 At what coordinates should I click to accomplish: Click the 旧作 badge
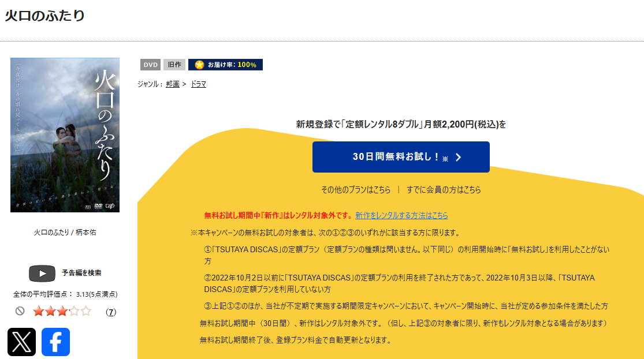point(174,65)
